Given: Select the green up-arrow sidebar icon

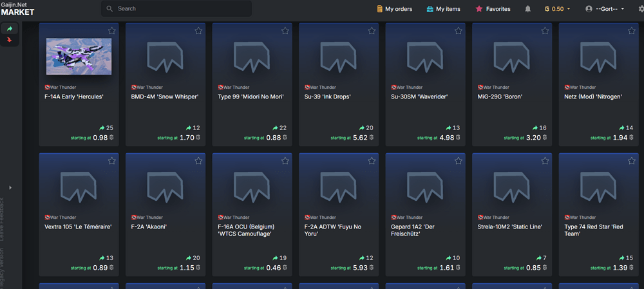Looking at the screenshot, I should pyautogui.click(x=10, y=29).
